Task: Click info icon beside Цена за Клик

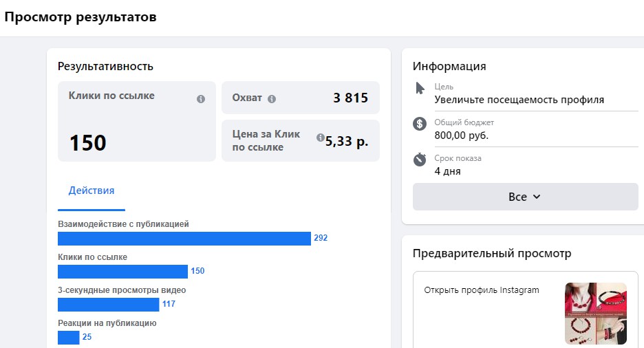Action: click(320, 138)
